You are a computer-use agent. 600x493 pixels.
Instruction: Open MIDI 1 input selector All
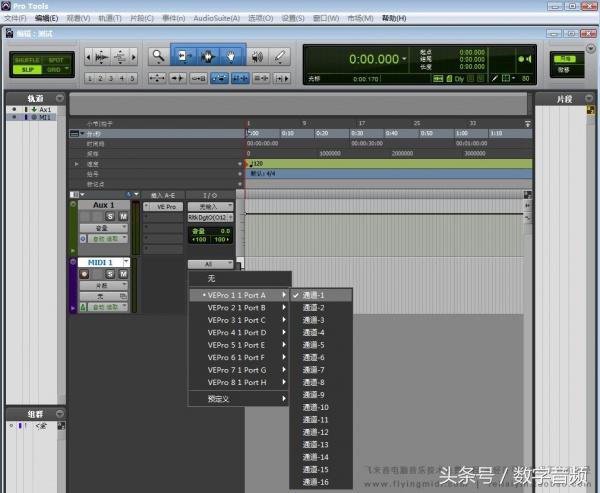pyautogui.click(x=210, y=264)
